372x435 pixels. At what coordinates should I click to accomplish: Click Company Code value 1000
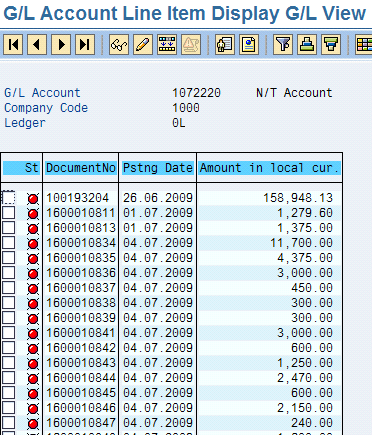[186, 108]
